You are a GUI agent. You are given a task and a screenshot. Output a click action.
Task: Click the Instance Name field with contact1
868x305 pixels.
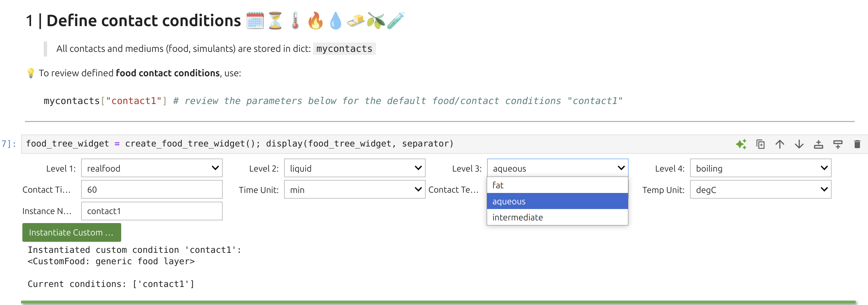coord(152,211)
